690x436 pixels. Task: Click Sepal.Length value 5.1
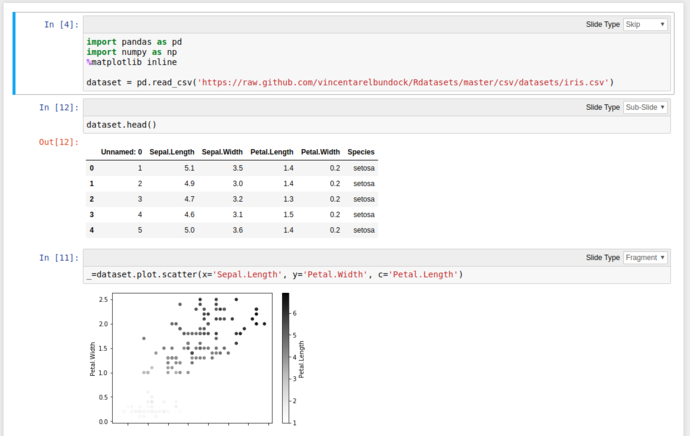point(189,168)
